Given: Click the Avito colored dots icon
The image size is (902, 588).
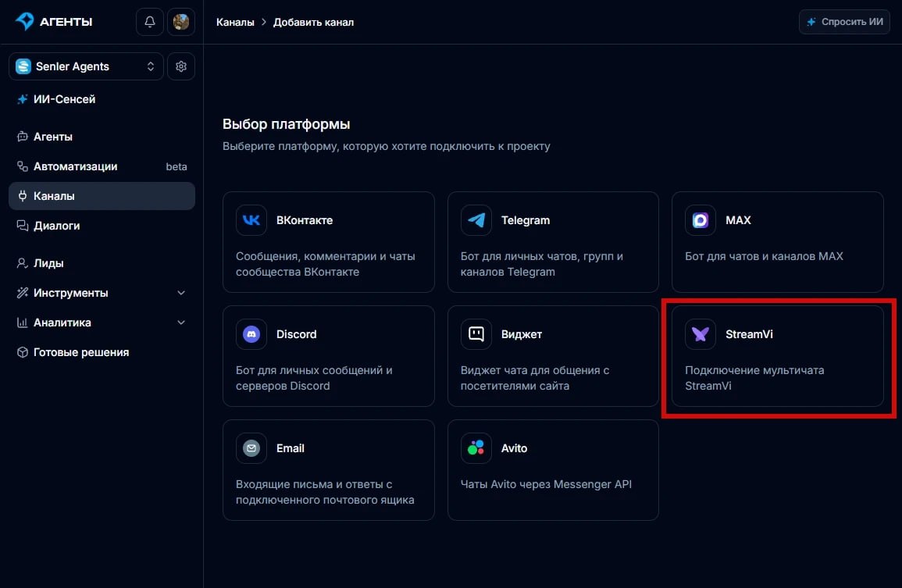Looking at the screenshot, I should (x=476, y=448).
